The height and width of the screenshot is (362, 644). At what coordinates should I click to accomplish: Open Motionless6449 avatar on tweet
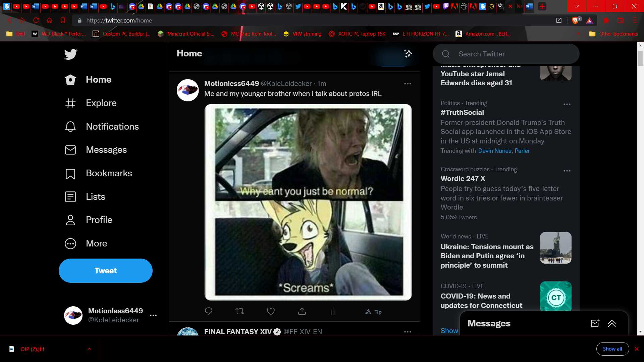(188, 90)
